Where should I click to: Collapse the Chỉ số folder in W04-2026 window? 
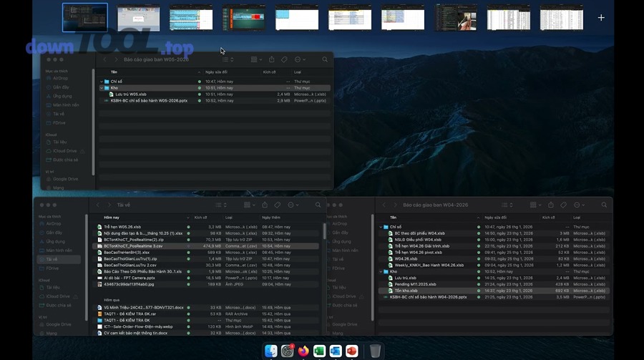[x=381, y=227]
